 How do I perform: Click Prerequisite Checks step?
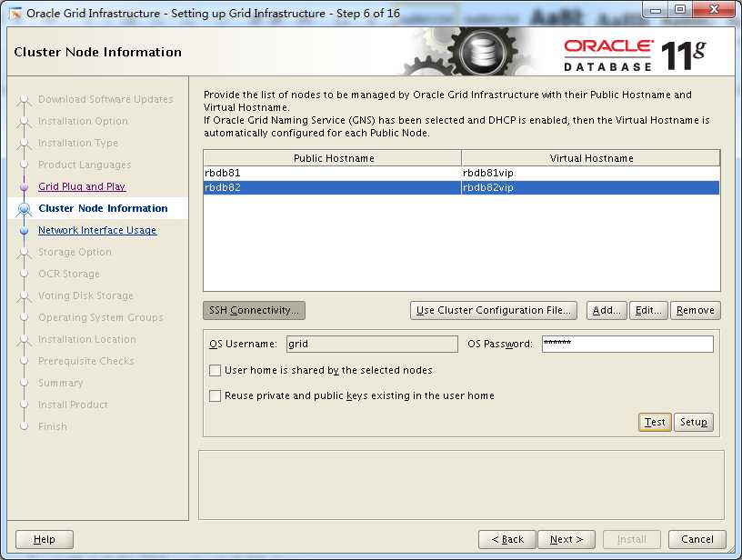click(x=86, y=361)
